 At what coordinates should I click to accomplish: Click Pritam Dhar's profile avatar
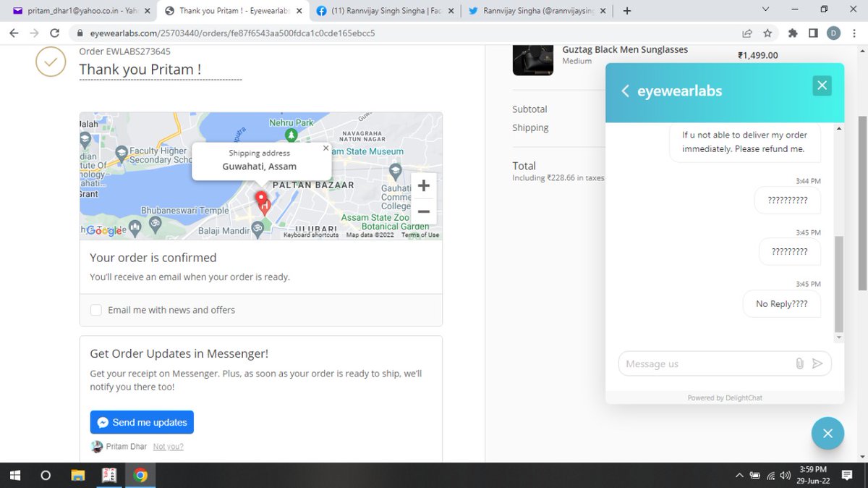tap(97, 447)
